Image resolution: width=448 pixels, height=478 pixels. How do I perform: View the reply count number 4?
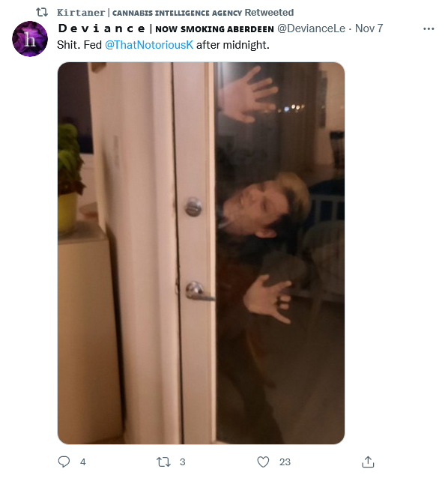coord(83,462)
